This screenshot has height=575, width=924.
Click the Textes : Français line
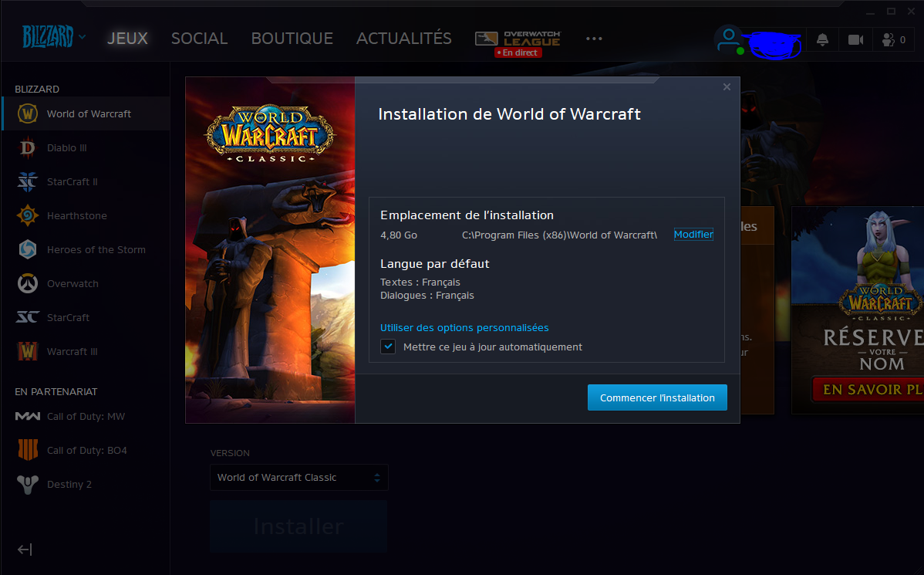(420, 282)
